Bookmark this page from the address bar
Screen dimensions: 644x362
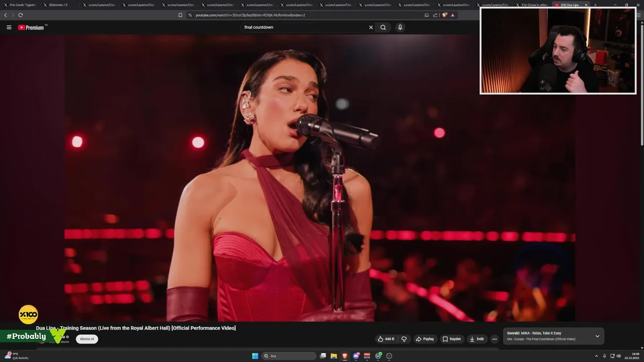(x=180, y=15)
